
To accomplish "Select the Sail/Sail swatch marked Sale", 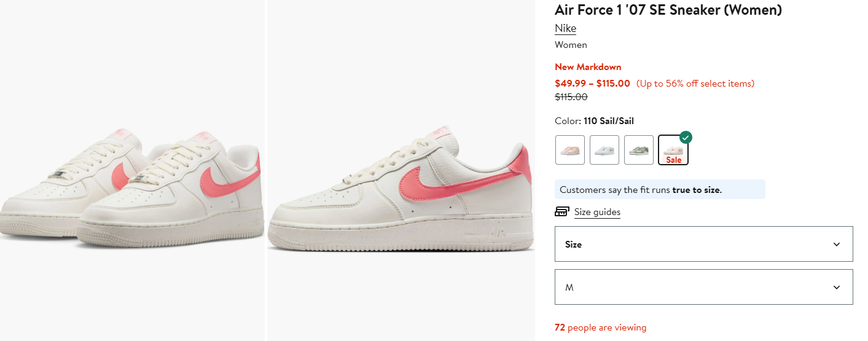I will 673,151.
